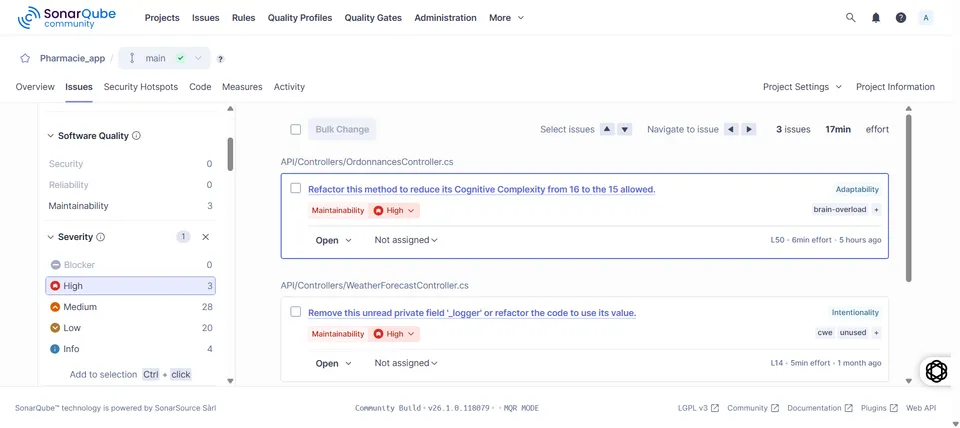Screen dimensions: 960x428
Task: Open the floating assistant icon
Action: 936,371
